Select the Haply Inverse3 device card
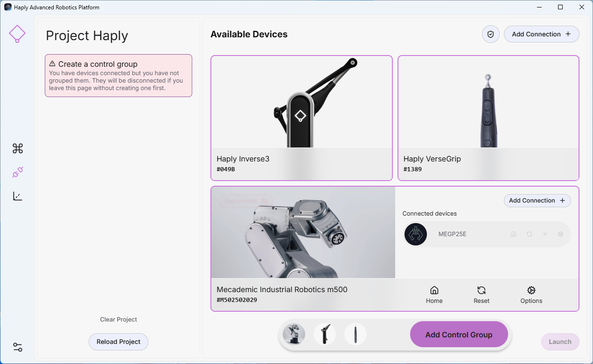Image resolution: width=593 pixels, height=364 pixels. point(301,118)
